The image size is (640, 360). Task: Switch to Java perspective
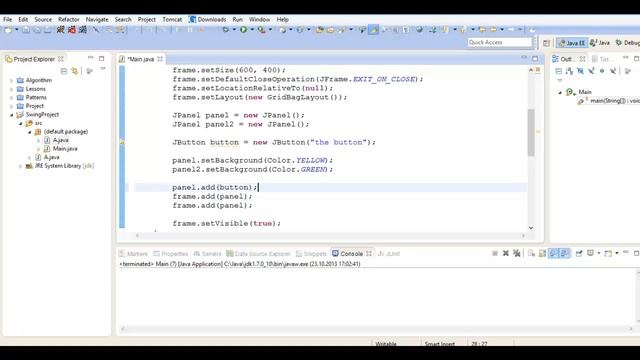(x=600, y=43)
